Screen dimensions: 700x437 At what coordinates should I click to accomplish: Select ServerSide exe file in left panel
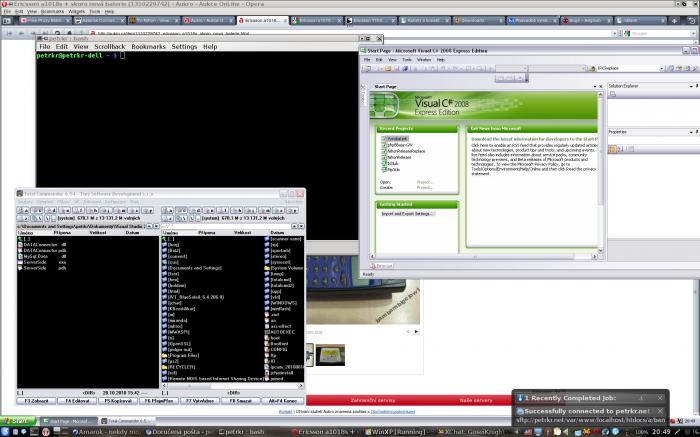click(42, 262)
